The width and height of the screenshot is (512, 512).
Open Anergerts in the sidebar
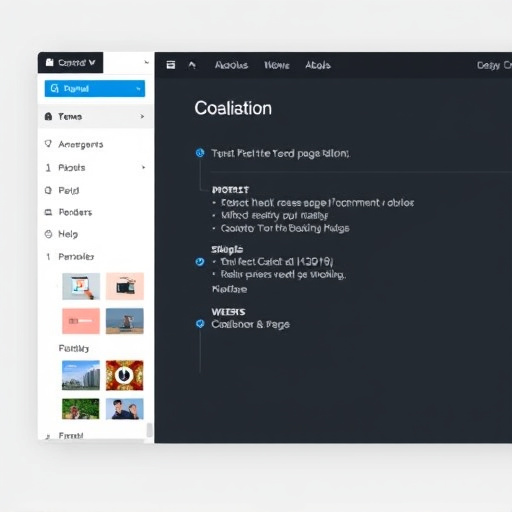(81, 144)
